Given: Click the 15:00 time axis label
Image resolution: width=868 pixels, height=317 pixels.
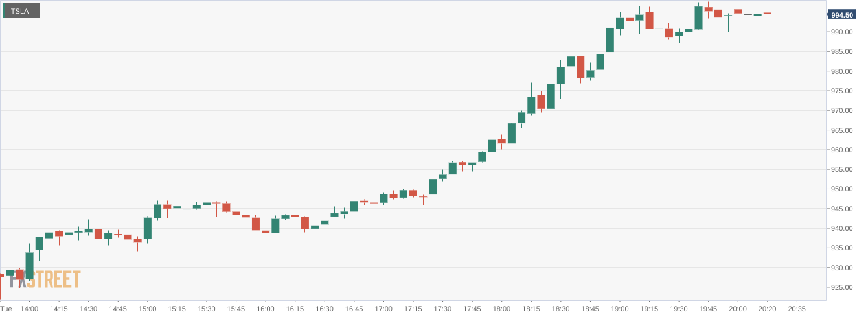Looking at the screenshot, I should 147,309.
